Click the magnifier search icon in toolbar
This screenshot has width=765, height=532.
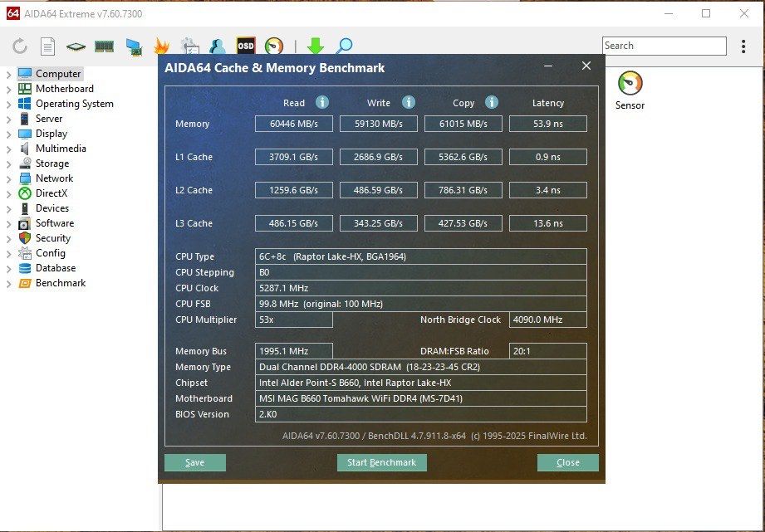(x=344, y=46)
